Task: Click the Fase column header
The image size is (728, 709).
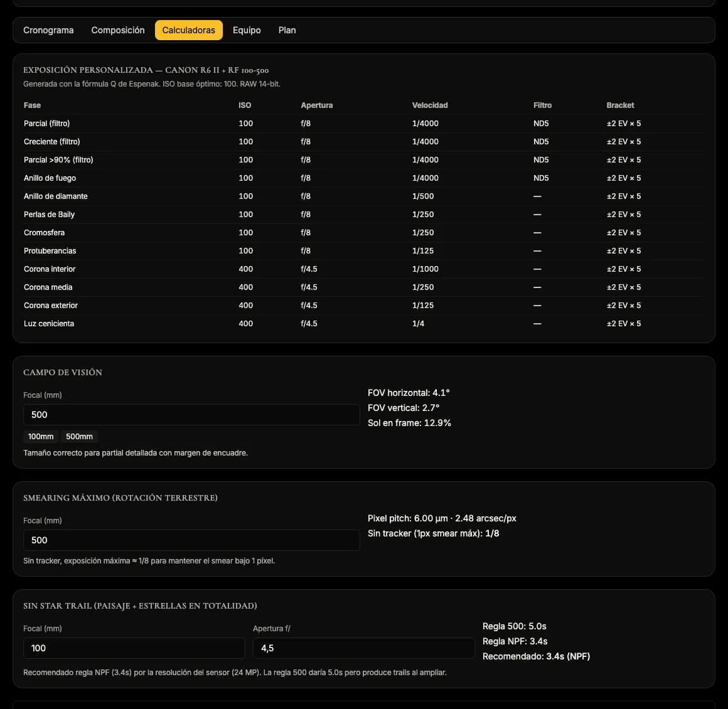Action: click(32, 105)
